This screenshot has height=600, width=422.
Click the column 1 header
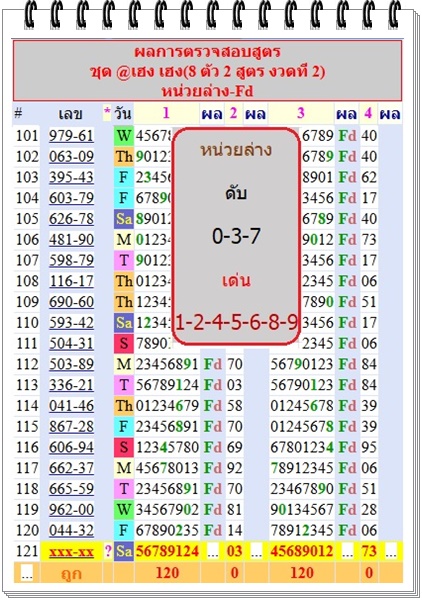[x=166, y=113]
